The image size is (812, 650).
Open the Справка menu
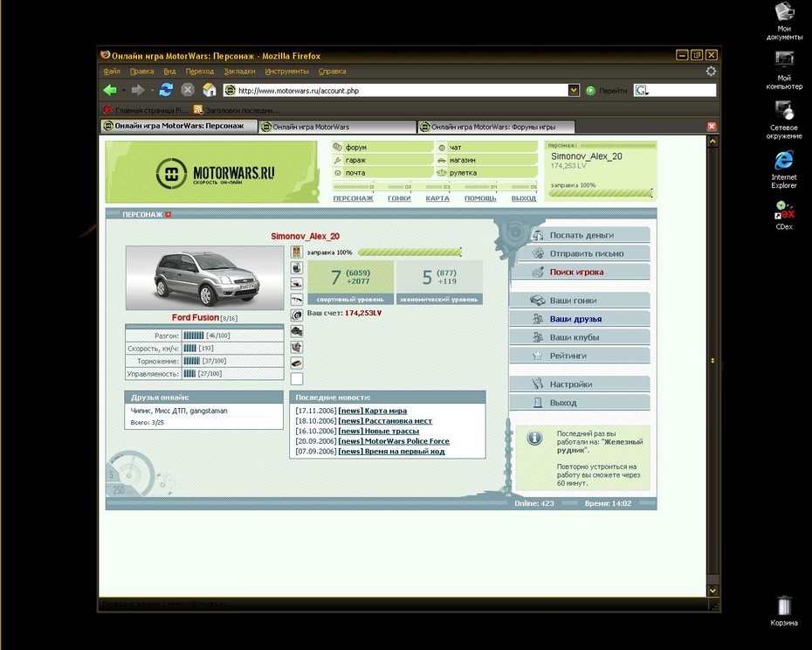(x=332, y=71)
